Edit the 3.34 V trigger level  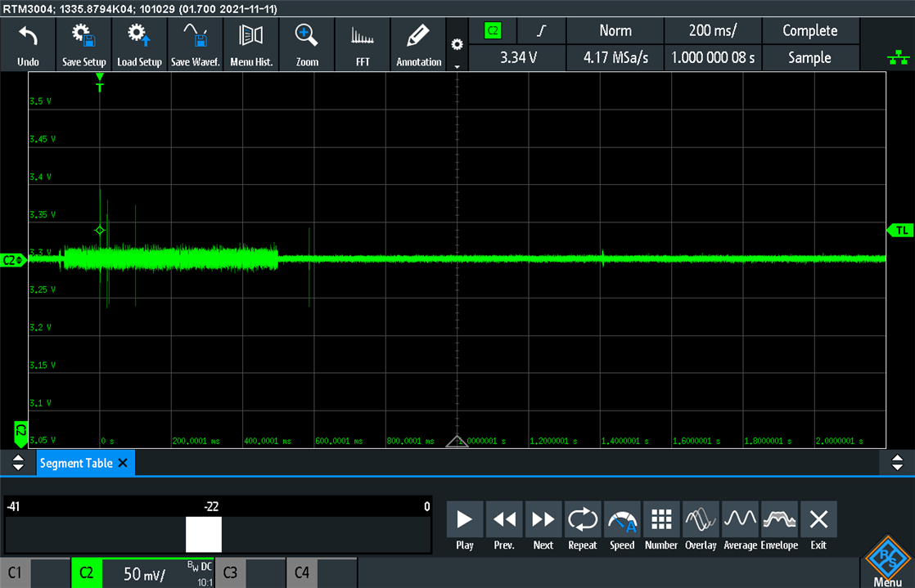pyautogui.click(x=517, y=58)
